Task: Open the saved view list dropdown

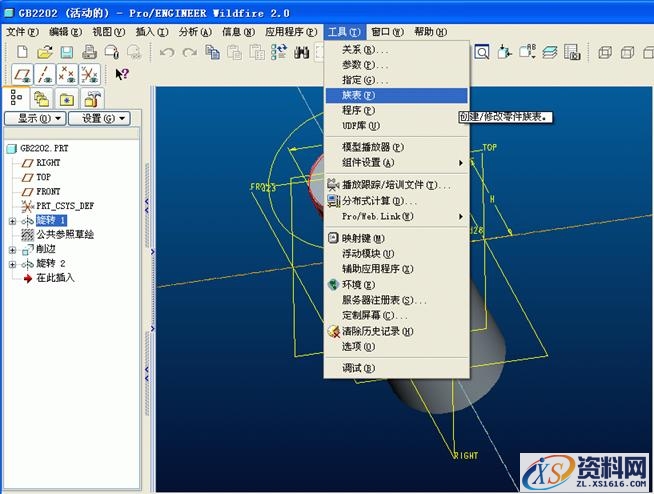Action: pyautogui.click(x=527, y=52)
